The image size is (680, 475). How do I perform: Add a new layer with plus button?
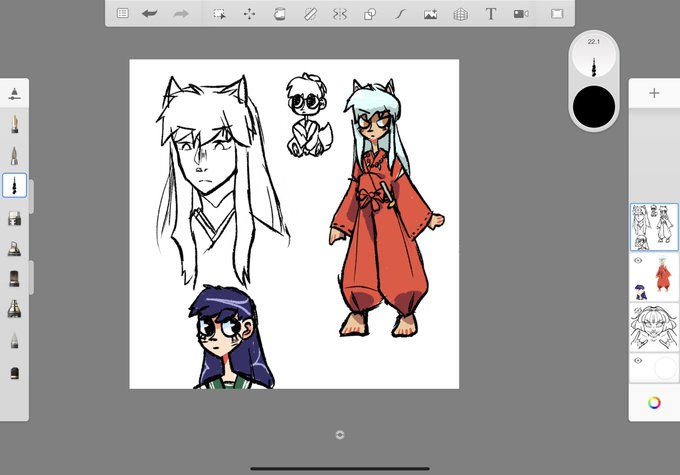pyautogui.click(x=654, y=93)
